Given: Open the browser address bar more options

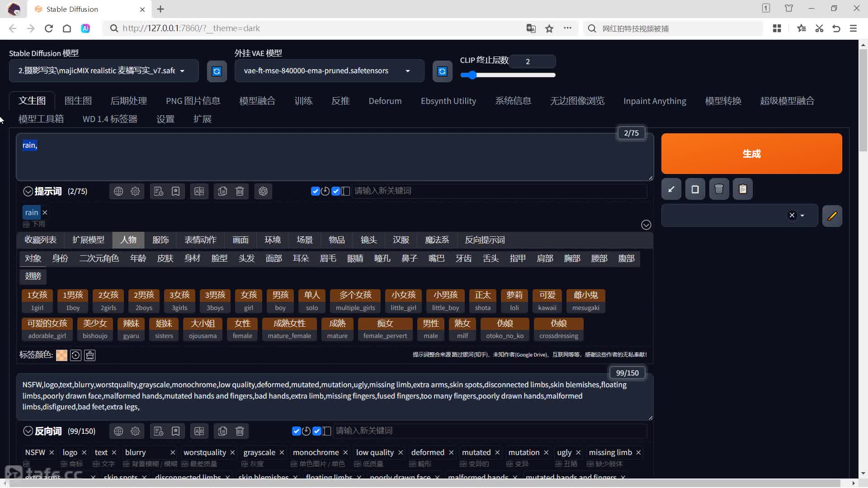Looking at the screenshot, I should coord(568,28).
